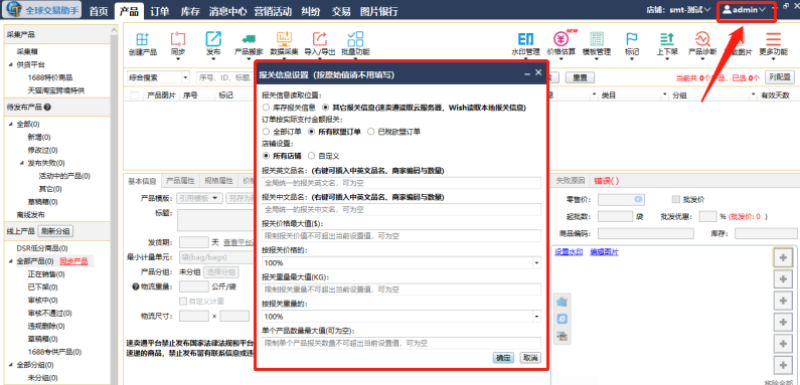Viewport: 800px width, 385px height.
Task: Click the 批量功能 batch functions icon
Action: [355, 39]
